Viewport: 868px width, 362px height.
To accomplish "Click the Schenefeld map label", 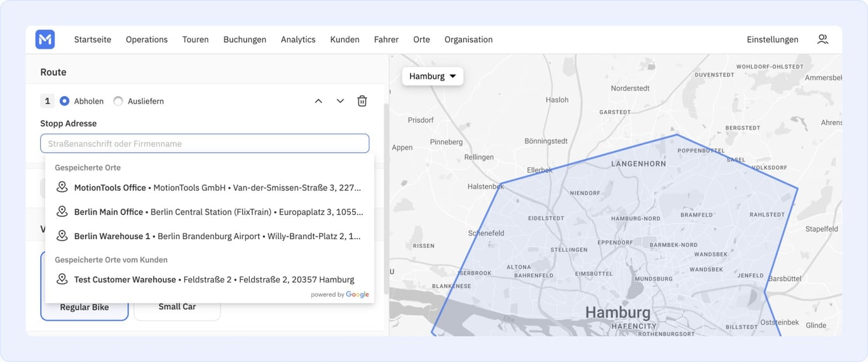I will [x=486, y=233].
